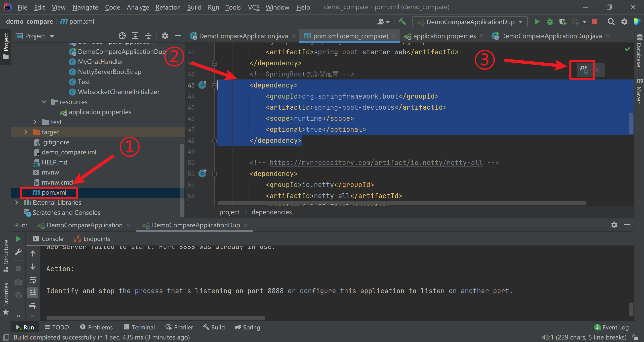Toggle scroll to end in console
Viewport: 644px width, 342px height.
click(x=33, y=293)
